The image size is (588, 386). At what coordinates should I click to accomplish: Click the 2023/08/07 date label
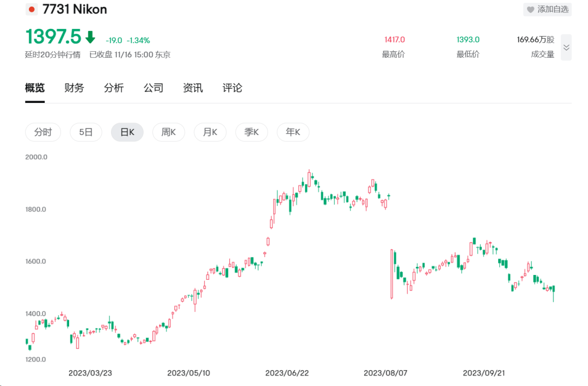click(x=385, y=373)
